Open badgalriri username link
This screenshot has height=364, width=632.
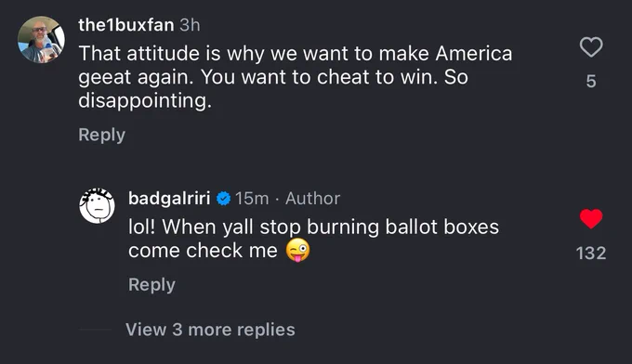[x=169, y=198]
